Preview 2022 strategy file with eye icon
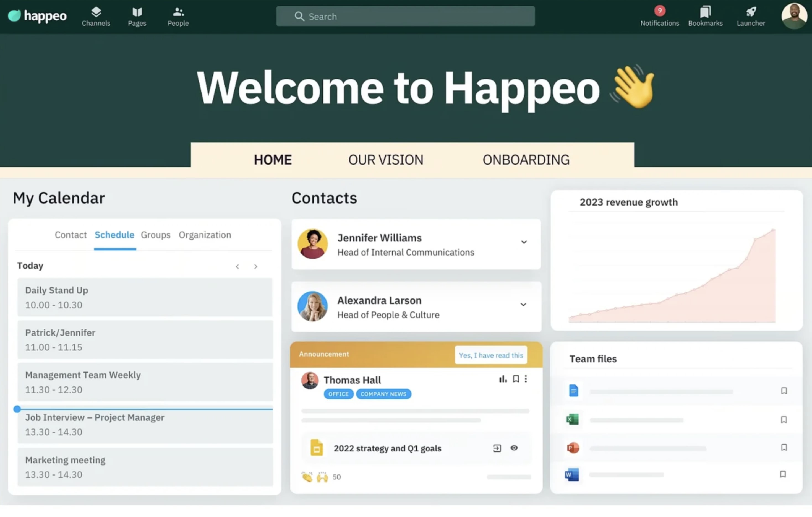Screen dimensions: 812x517 coord(514,448)
